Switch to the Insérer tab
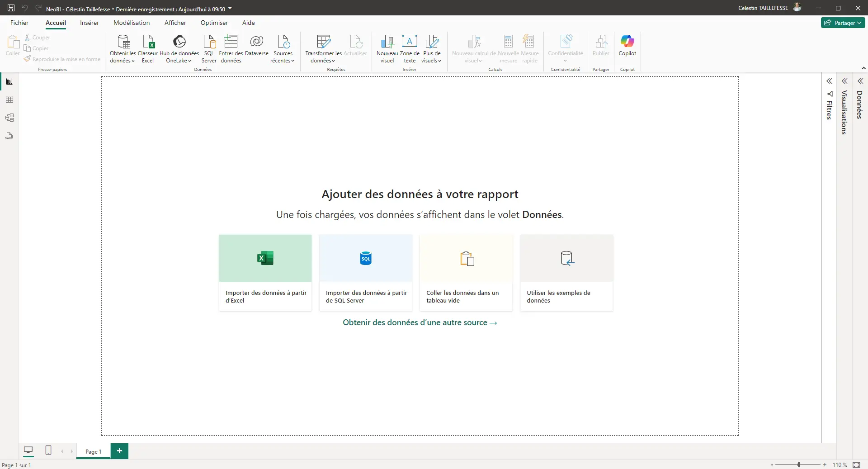The height and width of the screenshot is (469, 868). (x=90, y=23)
